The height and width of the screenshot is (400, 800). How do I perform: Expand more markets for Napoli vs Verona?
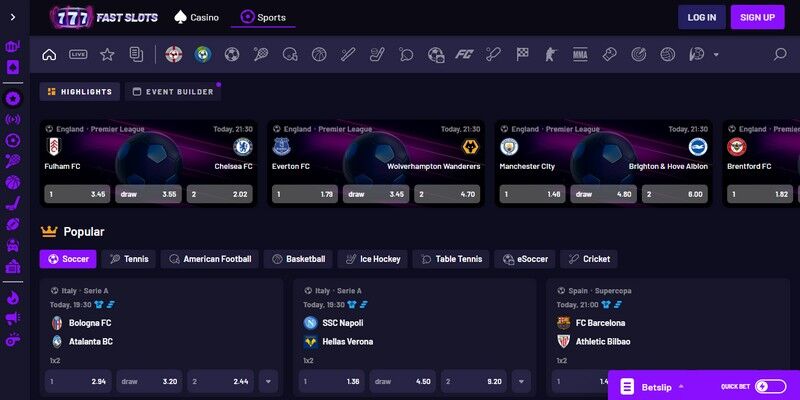pos(521,381)
